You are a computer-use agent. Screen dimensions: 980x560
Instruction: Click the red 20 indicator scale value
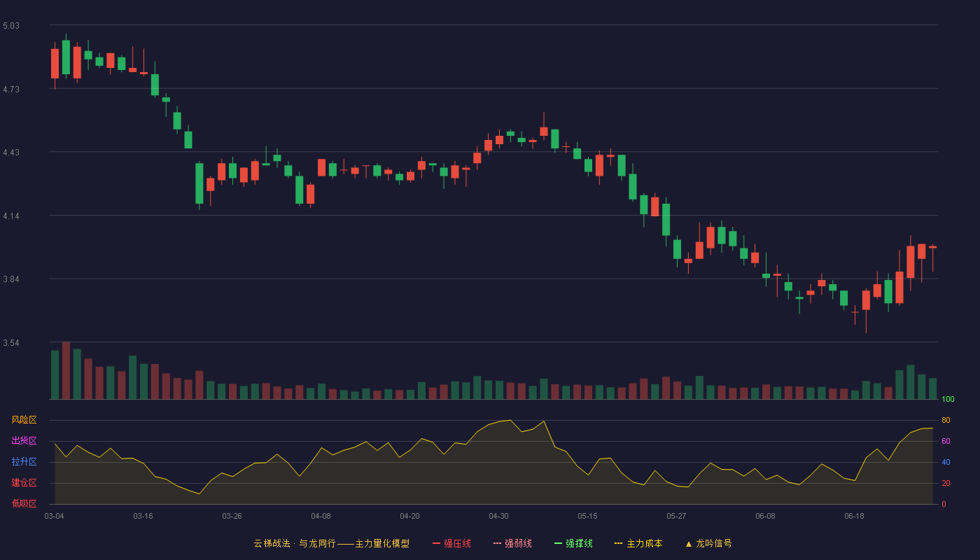tap(946, 483)
